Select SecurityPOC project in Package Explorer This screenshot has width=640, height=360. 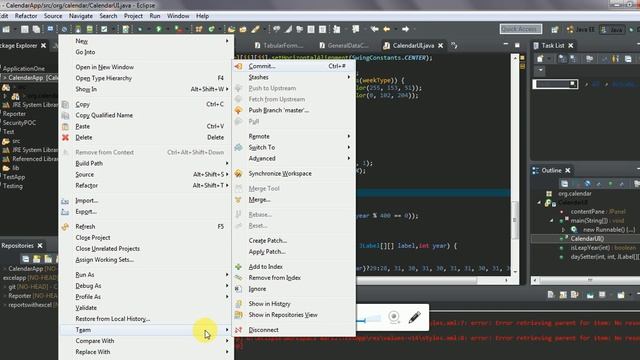coord(19,123)
